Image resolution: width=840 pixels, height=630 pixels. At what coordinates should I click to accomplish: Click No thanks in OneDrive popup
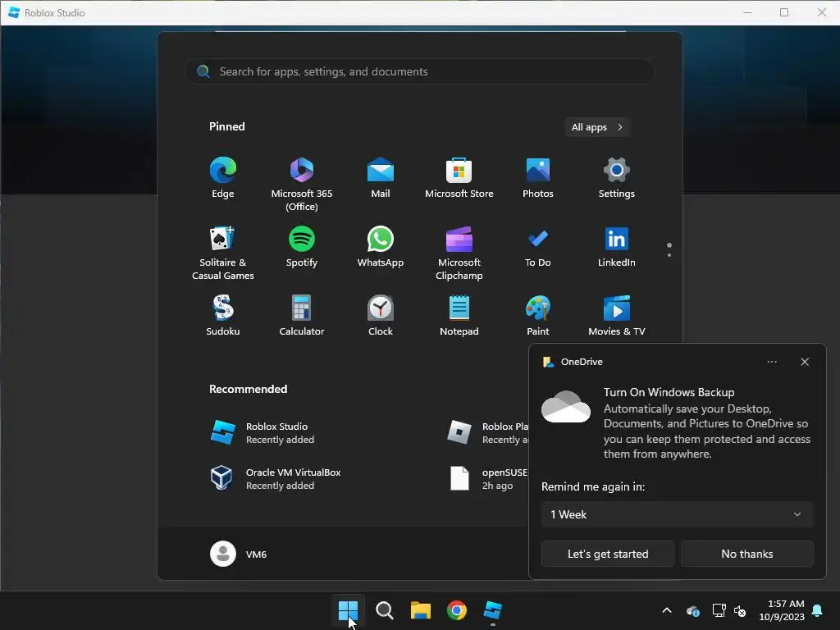coord(746,554)
